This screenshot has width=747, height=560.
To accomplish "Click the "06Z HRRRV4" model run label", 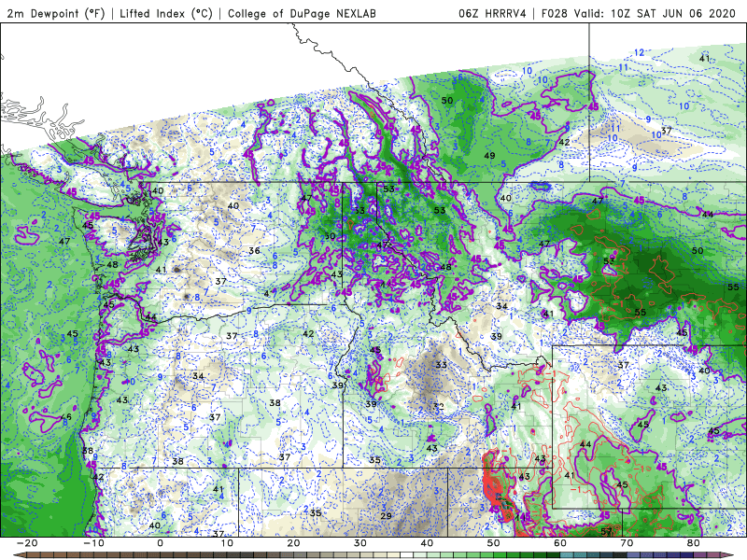I will [492, 13].
